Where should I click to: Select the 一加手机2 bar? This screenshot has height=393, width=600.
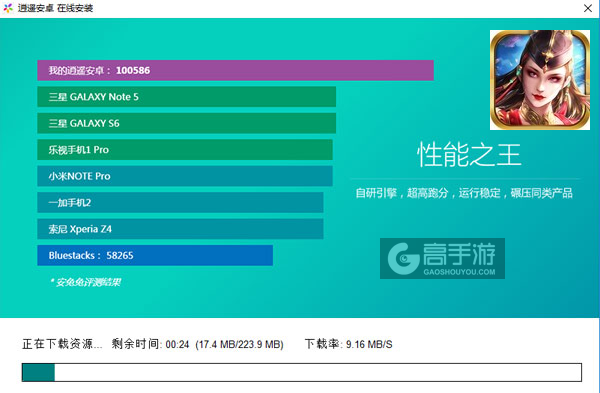[180, 202]
